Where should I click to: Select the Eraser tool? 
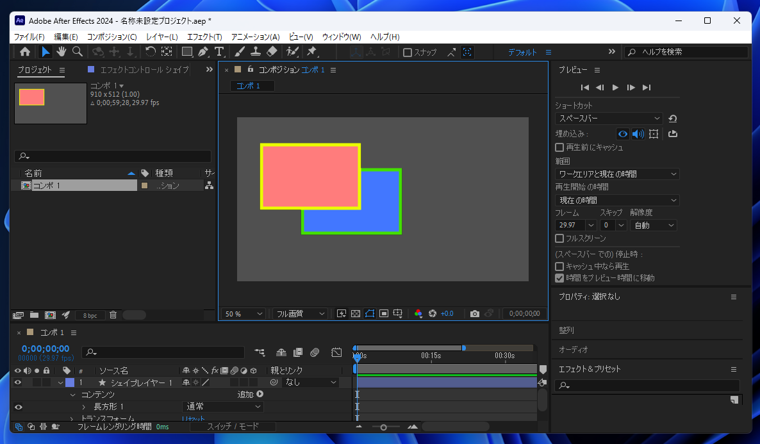tap(273, 52)
